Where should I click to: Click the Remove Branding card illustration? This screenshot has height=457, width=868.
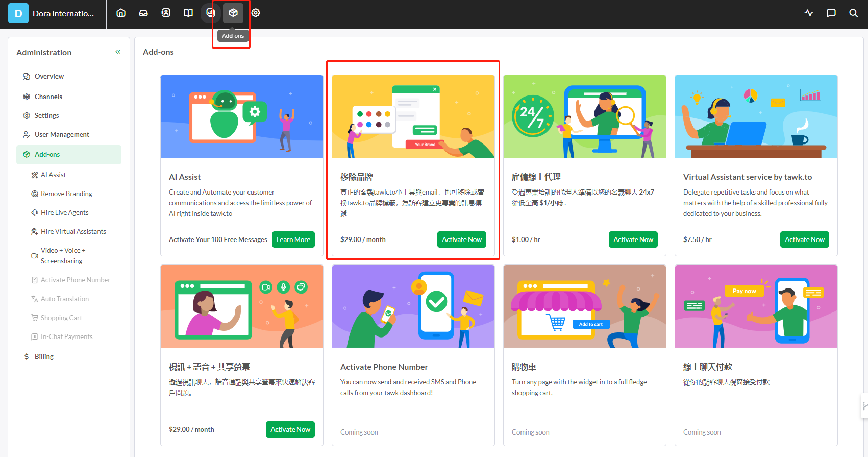pos(413,116)
